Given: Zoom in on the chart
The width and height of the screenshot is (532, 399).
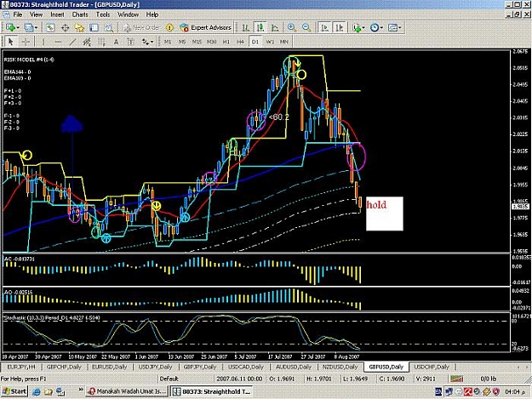Looking at the screenshot, I should (291, 28).
